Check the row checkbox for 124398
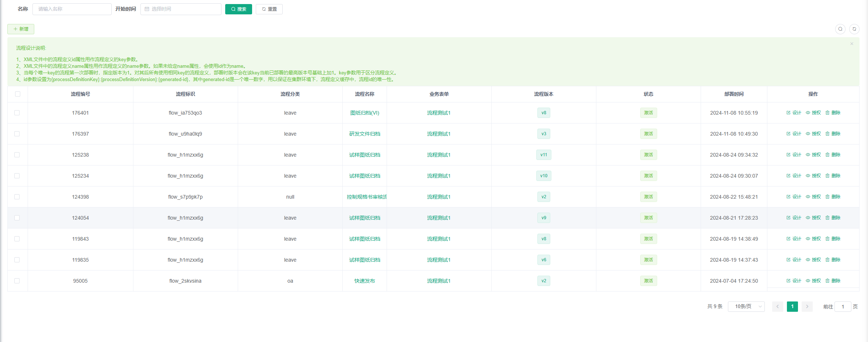Viewport: 868px width, 342px height. [17, 197]
